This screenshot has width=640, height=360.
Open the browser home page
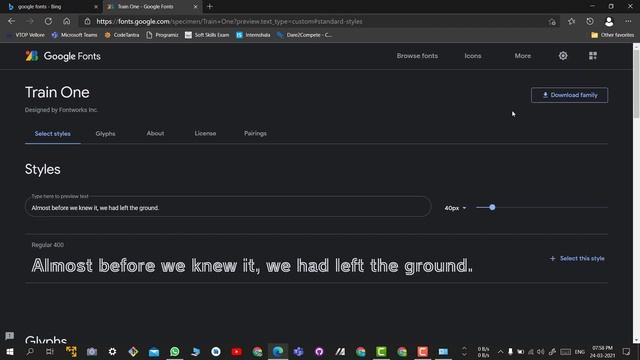coord(67,21)
